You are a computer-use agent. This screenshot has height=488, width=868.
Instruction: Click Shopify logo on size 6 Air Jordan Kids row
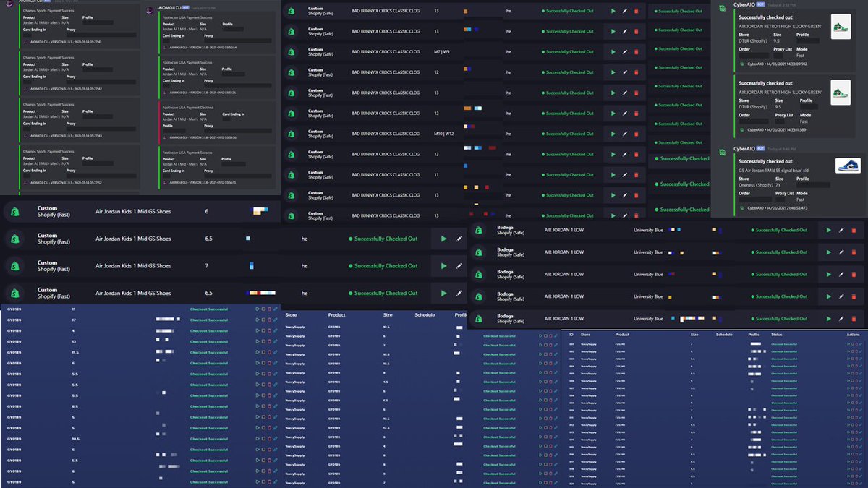click(x=16, y=211)
